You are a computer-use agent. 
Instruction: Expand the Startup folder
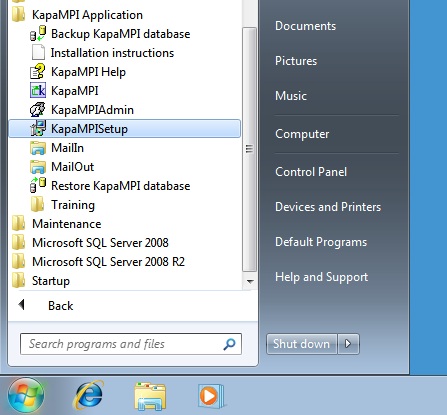[x=51, y=281]
